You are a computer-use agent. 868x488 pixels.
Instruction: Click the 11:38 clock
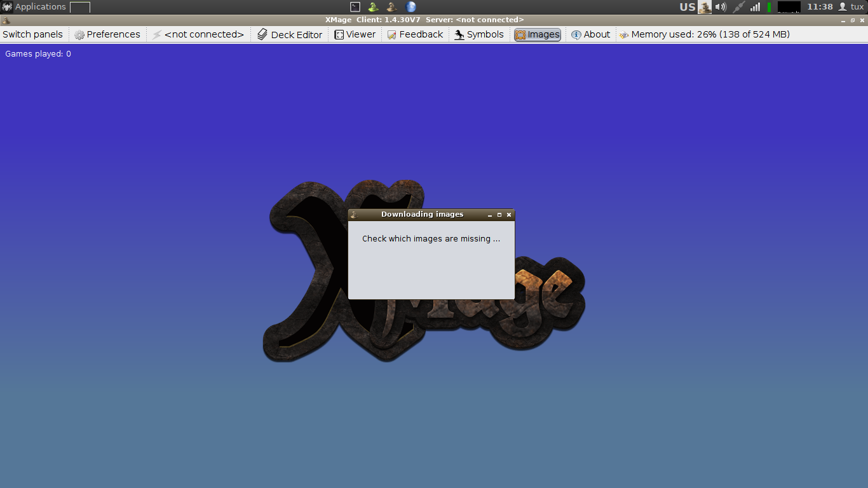(x=820, y=7)
